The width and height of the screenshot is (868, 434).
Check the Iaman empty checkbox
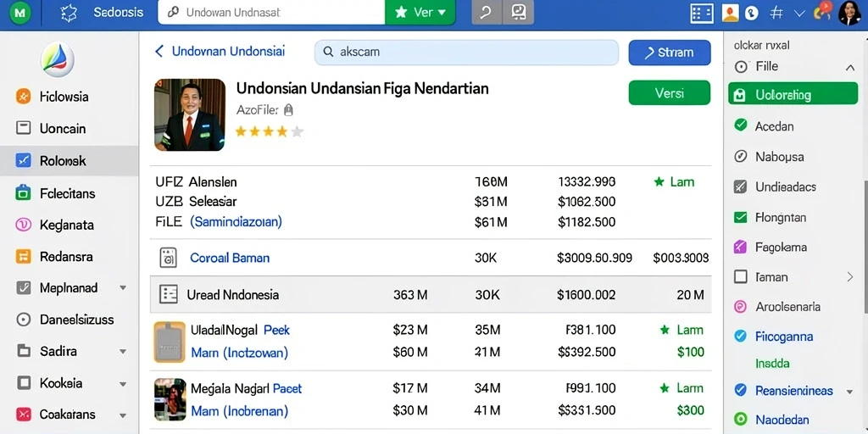(x=740, y=277)
